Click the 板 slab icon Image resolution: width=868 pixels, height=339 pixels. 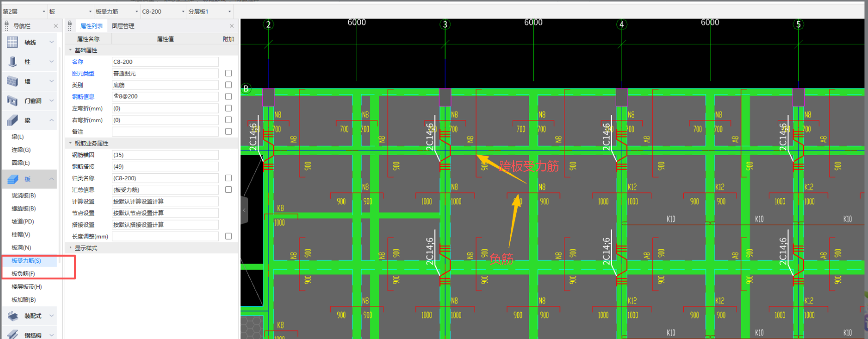tap(13, 179)
